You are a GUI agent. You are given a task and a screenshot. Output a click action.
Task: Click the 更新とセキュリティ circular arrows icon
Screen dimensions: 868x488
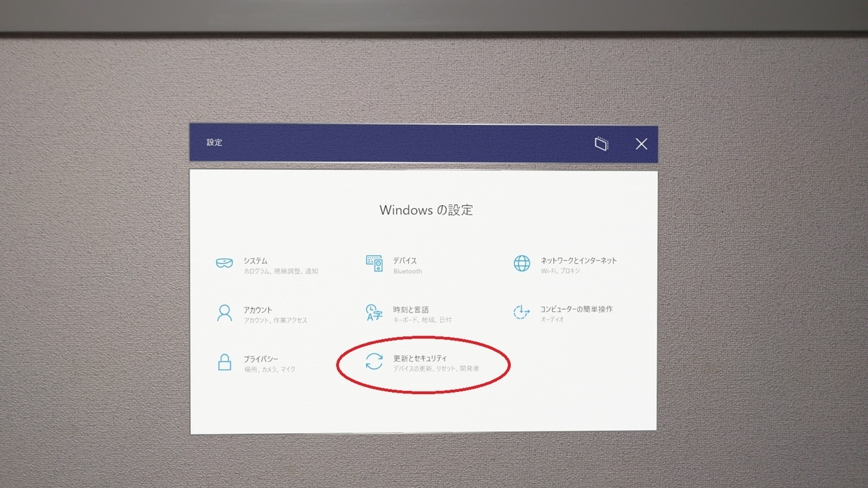click(x=374, y=361)
